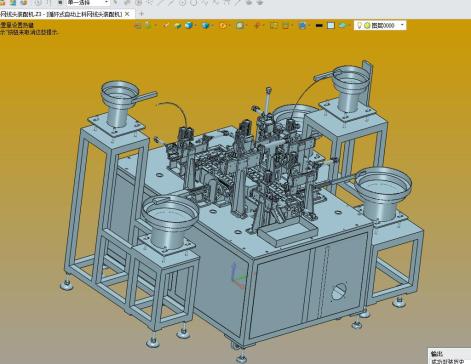
Task: Pick the black color swatch in toolbar
Action: [x=319, y=26]
